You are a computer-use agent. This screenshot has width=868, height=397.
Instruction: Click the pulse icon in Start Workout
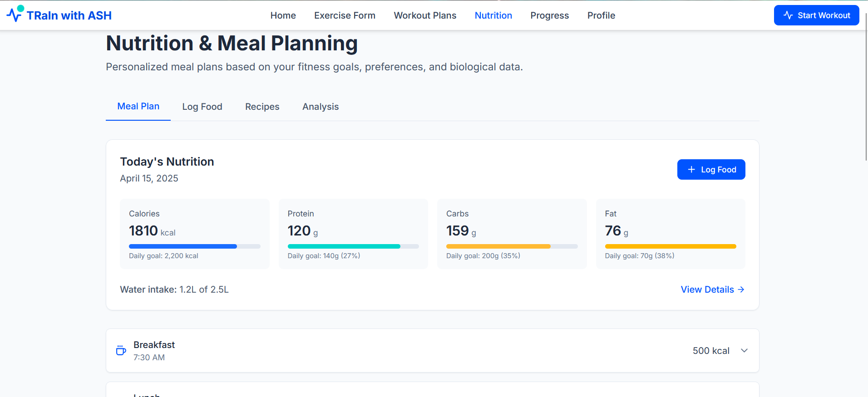789,15
